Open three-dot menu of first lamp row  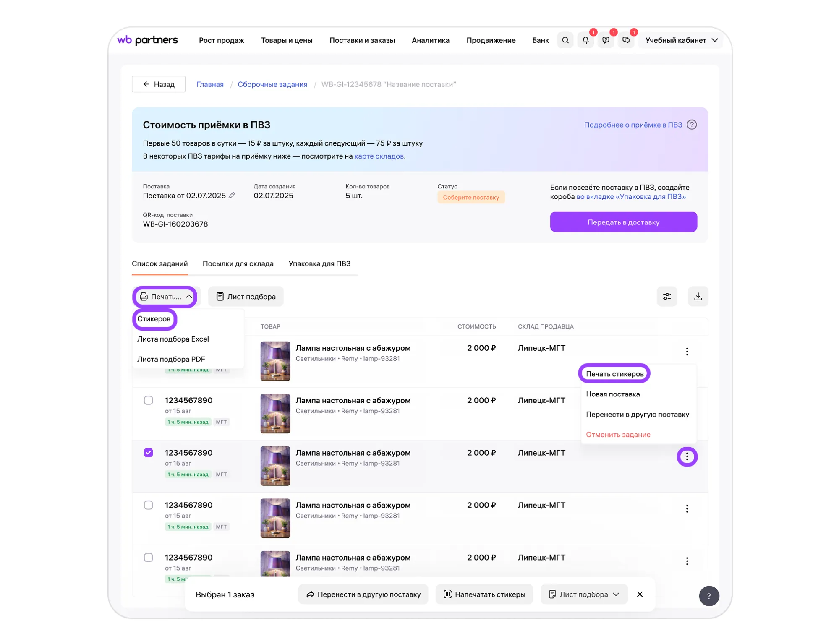coord(687,352)
